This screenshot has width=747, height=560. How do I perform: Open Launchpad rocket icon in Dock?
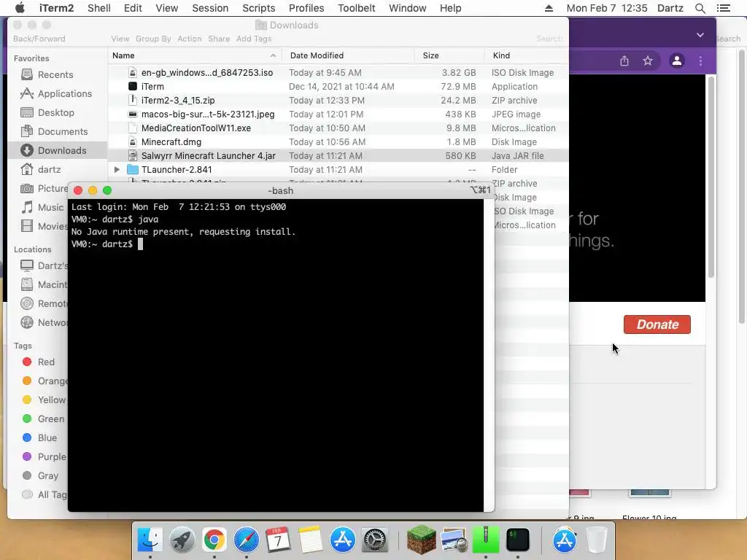(182, 540)
